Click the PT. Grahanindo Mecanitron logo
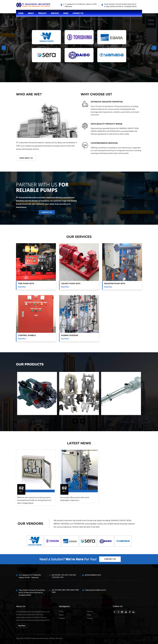Viewport: 158px width, 644px height. (x=33, y=5)
